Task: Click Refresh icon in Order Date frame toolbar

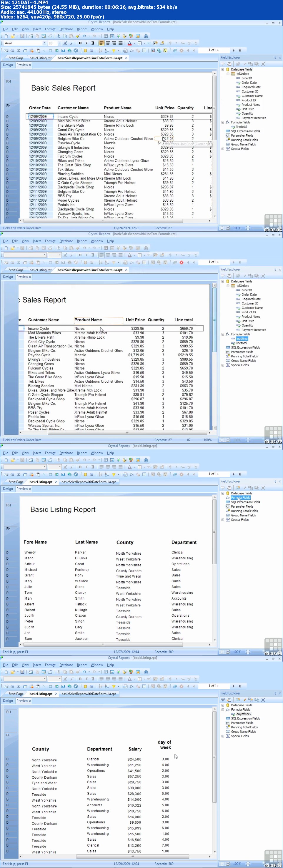Action: click(175, 51)
